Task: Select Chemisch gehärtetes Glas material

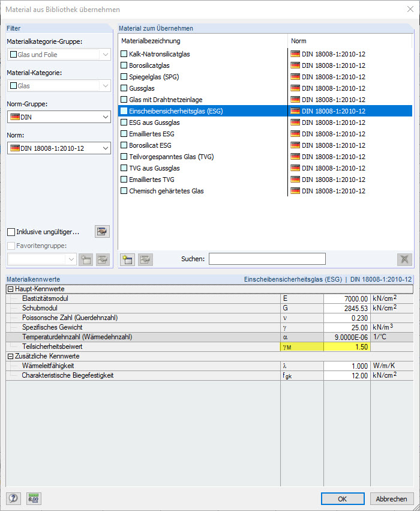Action: (166, 191)
